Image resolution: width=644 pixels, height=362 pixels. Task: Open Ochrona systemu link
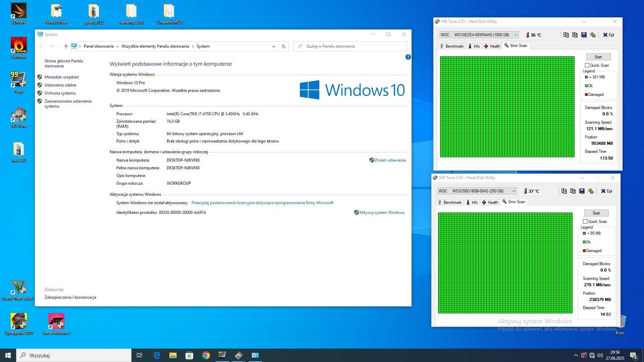(60, 93)
